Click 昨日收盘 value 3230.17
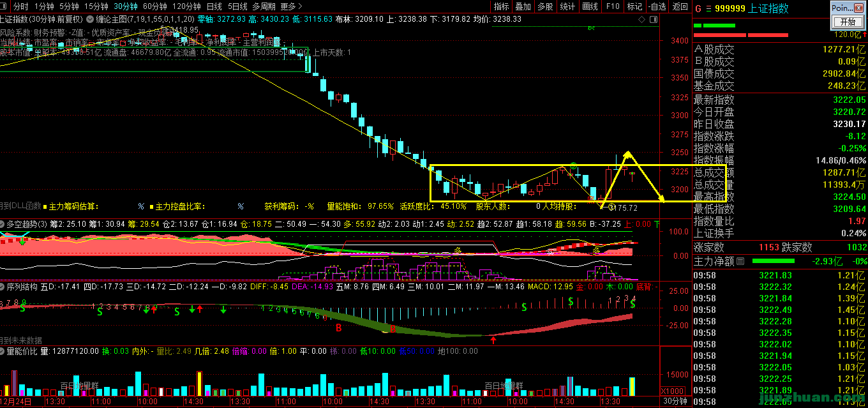Image resolution: width=868 pixels, height=408 pixels. (x=849, y=124)
